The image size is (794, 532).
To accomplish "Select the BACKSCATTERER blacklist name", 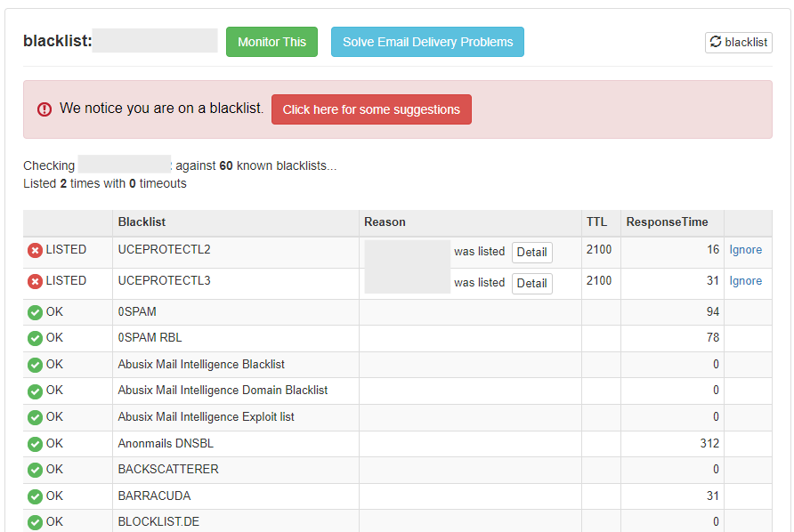I will pos(168,469).
